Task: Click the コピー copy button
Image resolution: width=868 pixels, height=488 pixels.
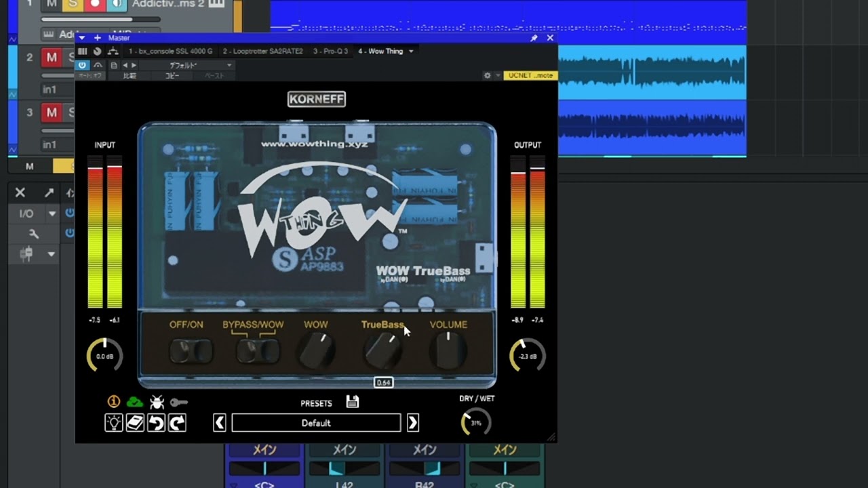Action: 171,76
